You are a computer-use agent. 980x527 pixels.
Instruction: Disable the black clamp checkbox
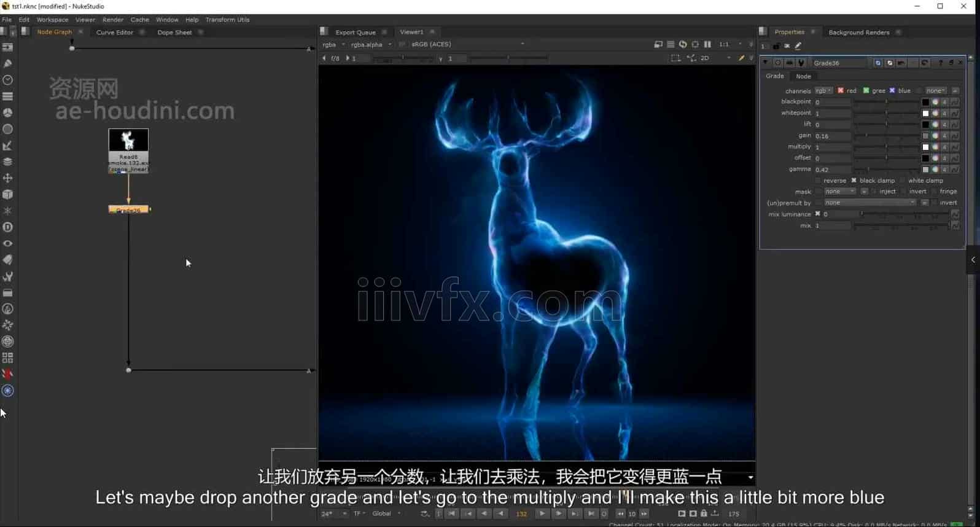tap(854, 181)
